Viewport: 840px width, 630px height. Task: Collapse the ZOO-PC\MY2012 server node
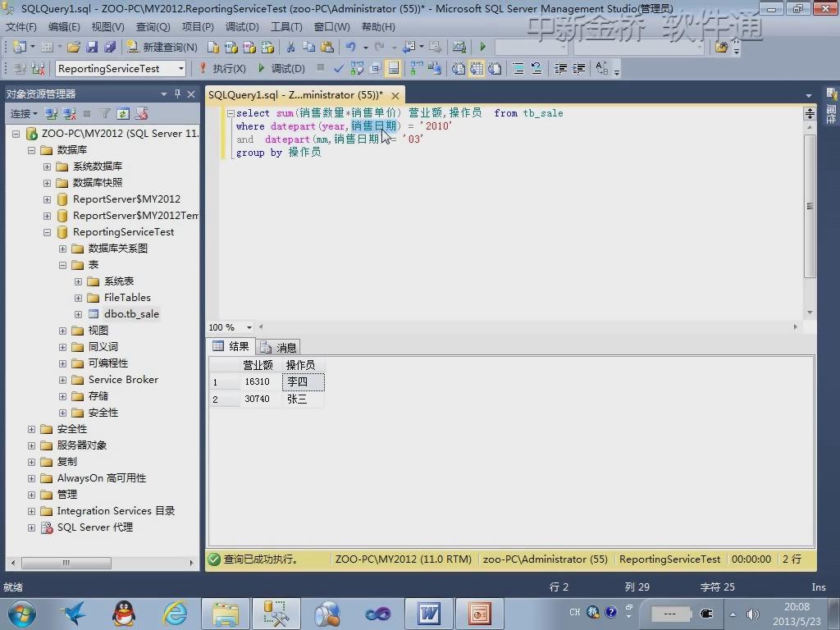pos(16,134)
